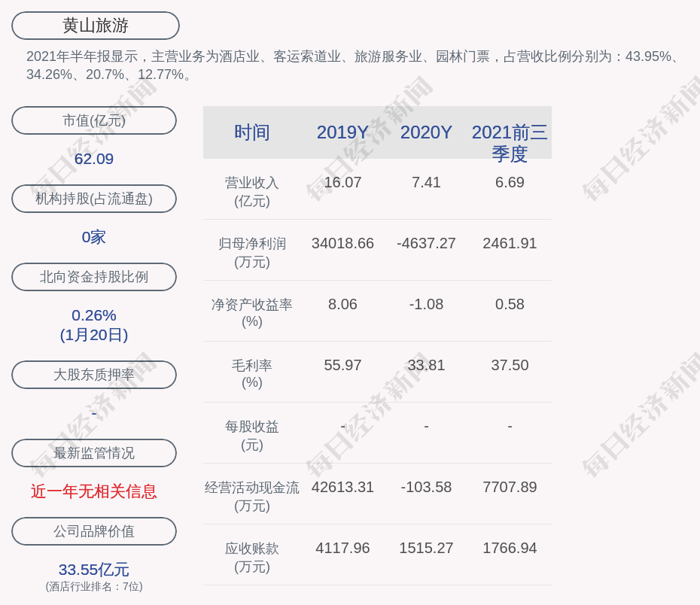Click the 归母净利润(万元) row label

pyautogui.click(x=252, y=253)
